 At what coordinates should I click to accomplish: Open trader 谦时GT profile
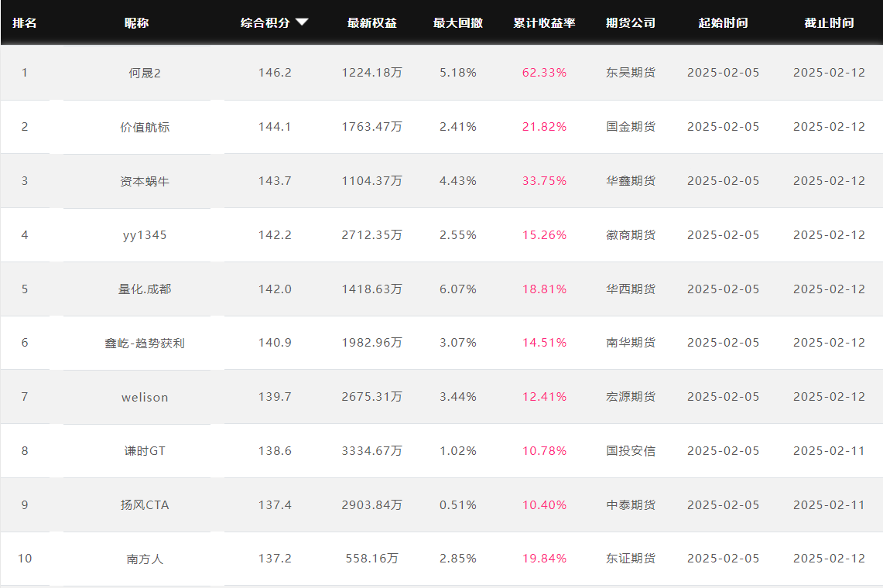click(145, 450)
